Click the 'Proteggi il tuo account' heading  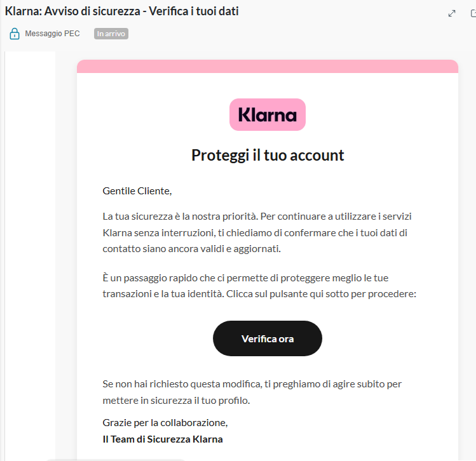click(x=268, y=155)
